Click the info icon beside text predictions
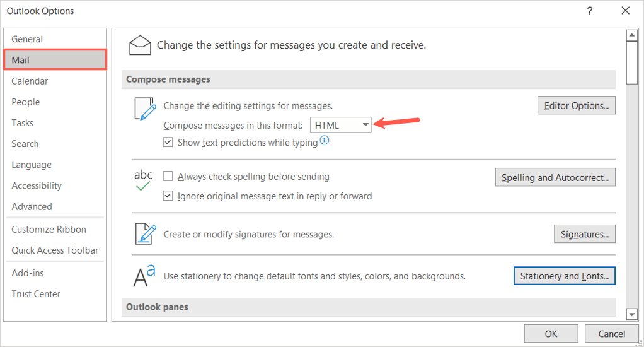The width and height of the screenshot is (644, 347). tap(325, 141)
